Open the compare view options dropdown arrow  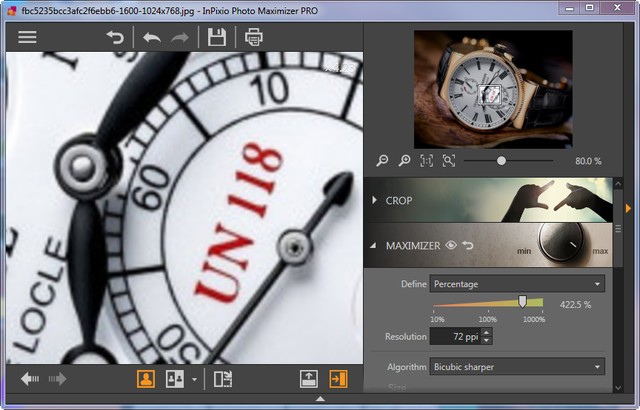point(194,379)
